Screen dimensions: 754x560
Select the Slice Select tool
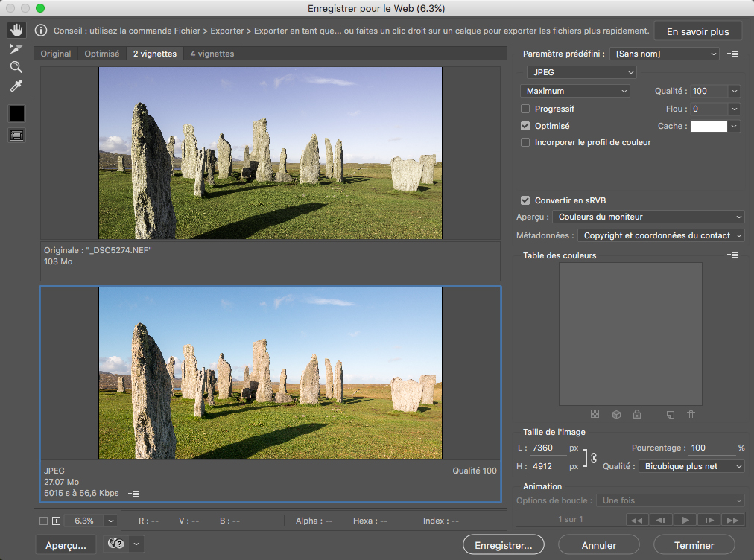pyautogui.click(x=16, y=48)
